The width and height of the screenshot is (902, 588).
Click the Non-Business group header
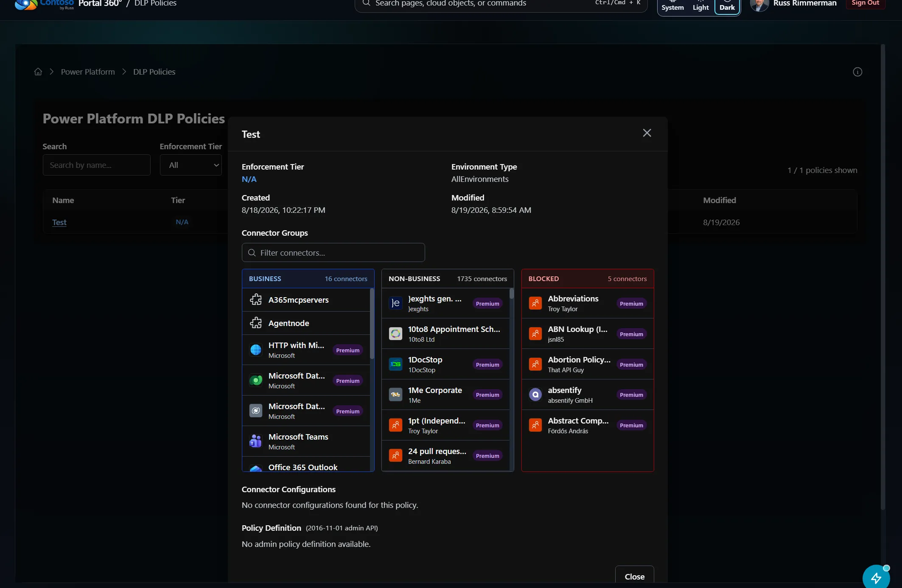[x=448, y=279]
